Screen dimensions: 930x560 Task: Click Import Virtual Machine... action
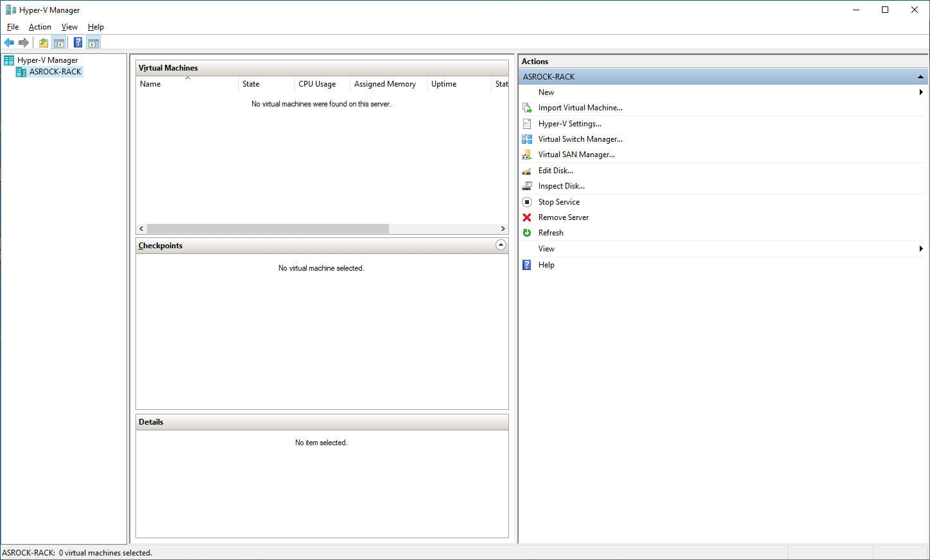click(580, 108)
